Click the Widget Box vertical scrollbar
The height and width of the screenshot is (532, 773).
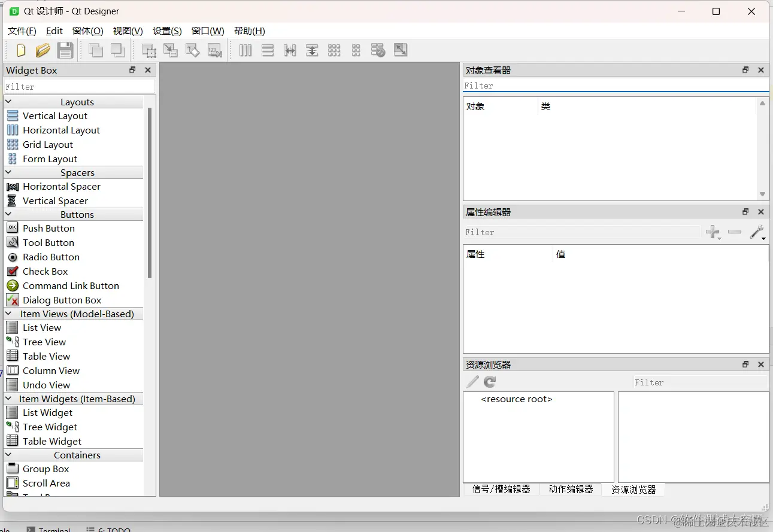tap(150, 193)
